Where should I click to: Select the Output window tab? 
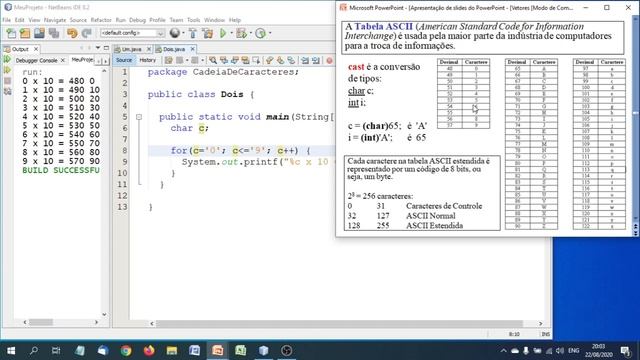tap(20, 49)
